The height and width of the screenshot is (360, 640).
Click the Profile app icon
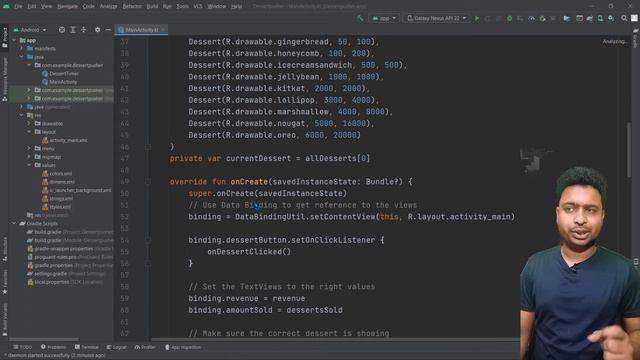point(531,18)
